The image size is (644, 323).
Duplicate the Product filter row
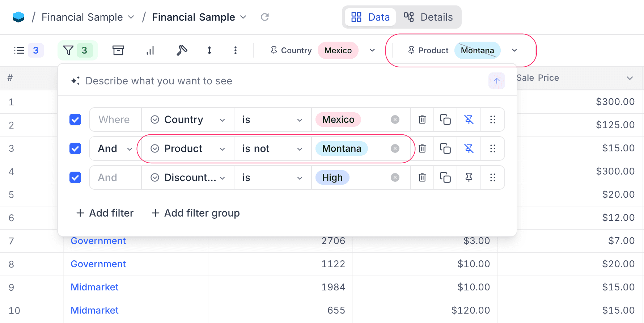pos(445,148)
